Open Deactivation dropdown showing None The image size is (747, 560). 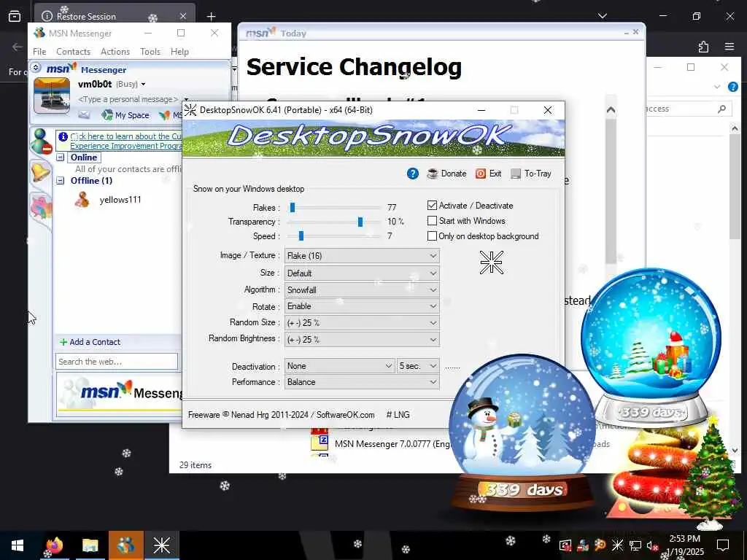tap(340, 366)
